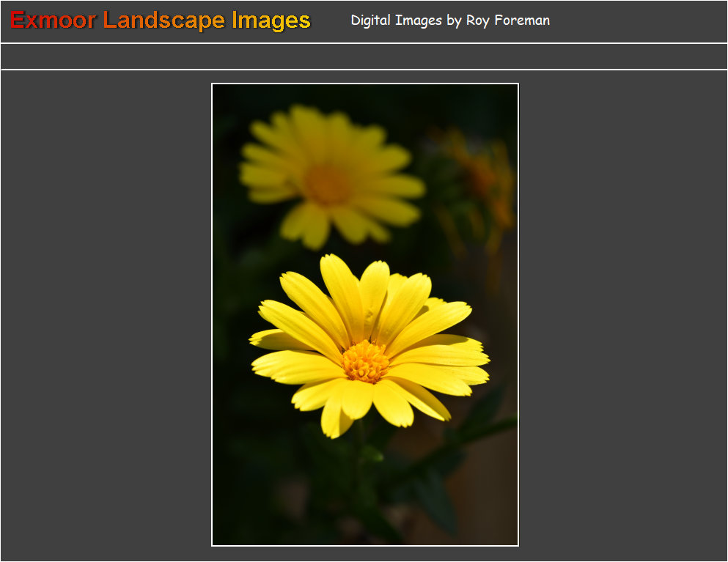Screen dimensions: 728x562
Task: Click the Exmoor Landscape Images title
Action: coord(161,21)
